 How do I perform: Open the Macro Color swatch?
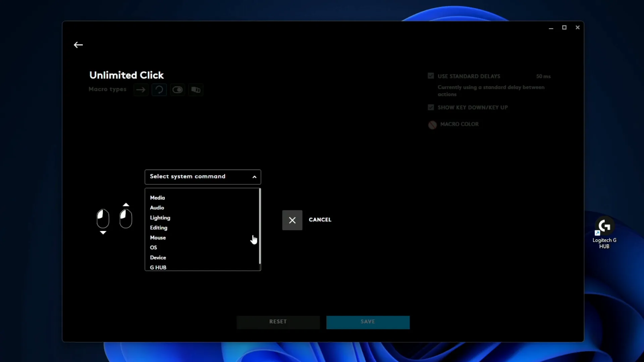432,125
